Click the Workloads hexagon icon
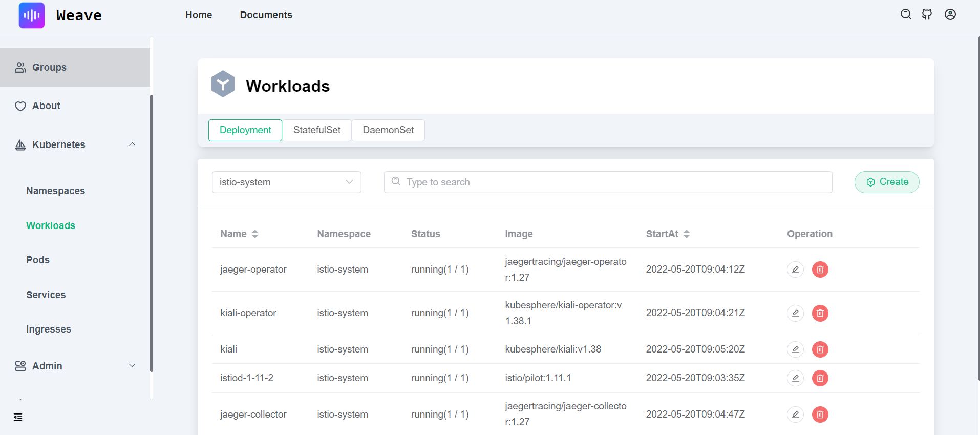 point(223,84)
